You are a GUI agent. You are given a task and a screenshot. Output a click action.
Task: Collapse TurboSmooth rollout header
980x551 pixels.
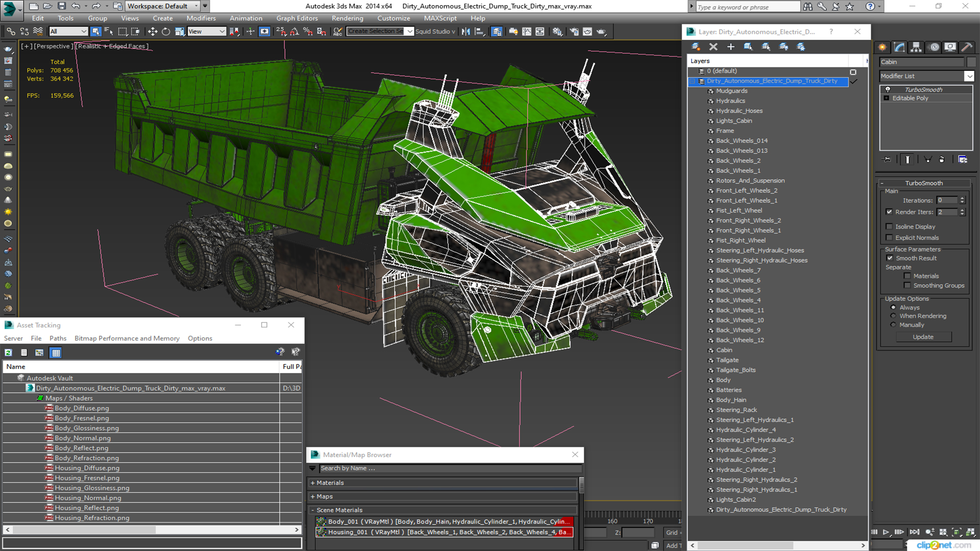coord(924,183)
